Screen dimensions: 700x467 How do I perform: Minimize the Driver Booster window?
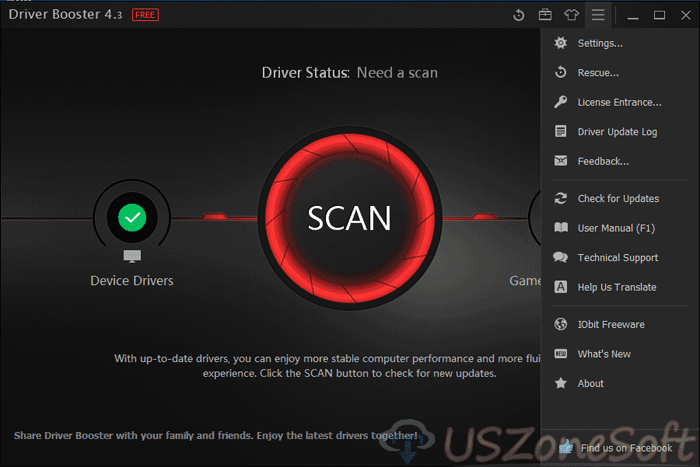[633, 16]
